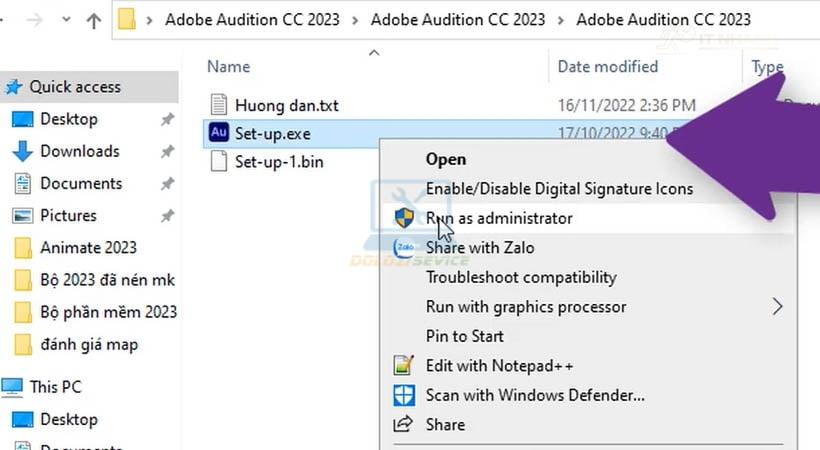
Task: Click folder icon of đánh giá map
Action: [x=23, y=345]
